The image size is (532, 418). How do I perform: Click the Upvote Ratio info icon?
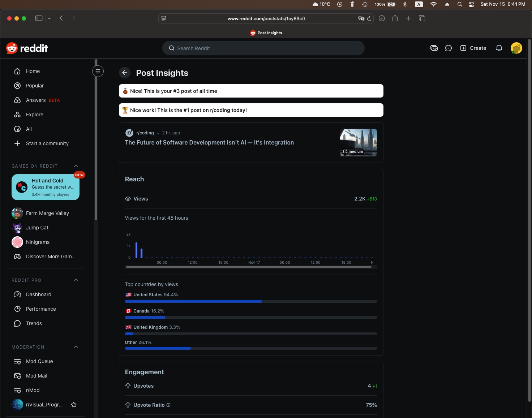coord(168,405)
